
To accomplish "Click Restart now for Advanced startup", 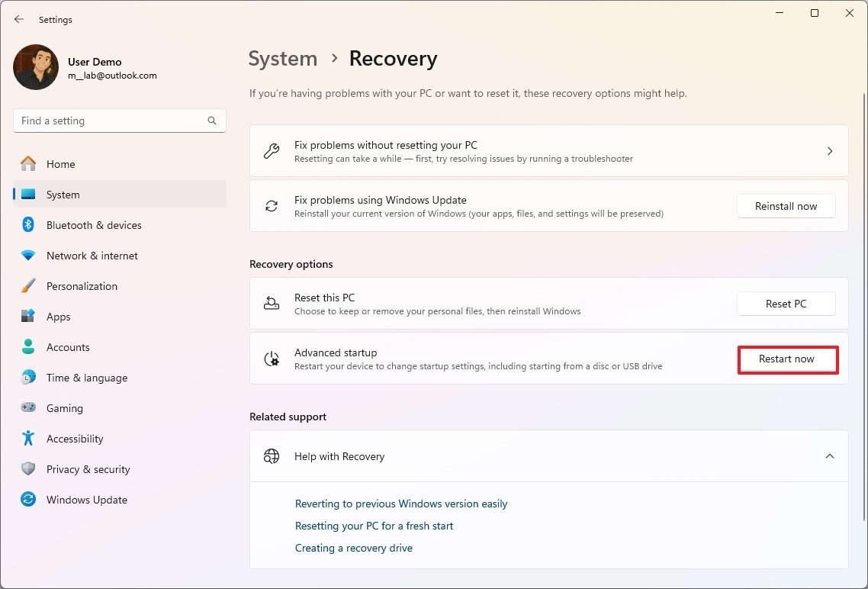I will click(786, 359).
